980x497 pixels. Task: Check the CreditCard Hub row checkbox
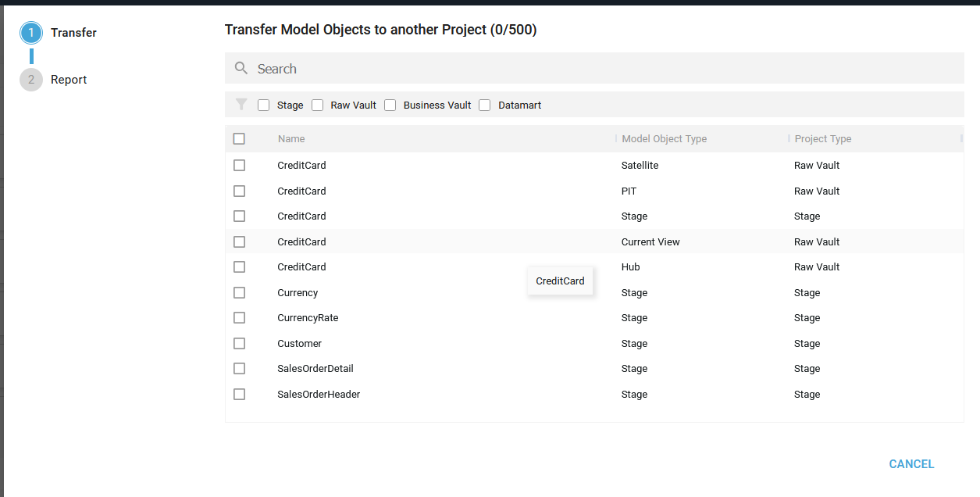pos(239,267)
